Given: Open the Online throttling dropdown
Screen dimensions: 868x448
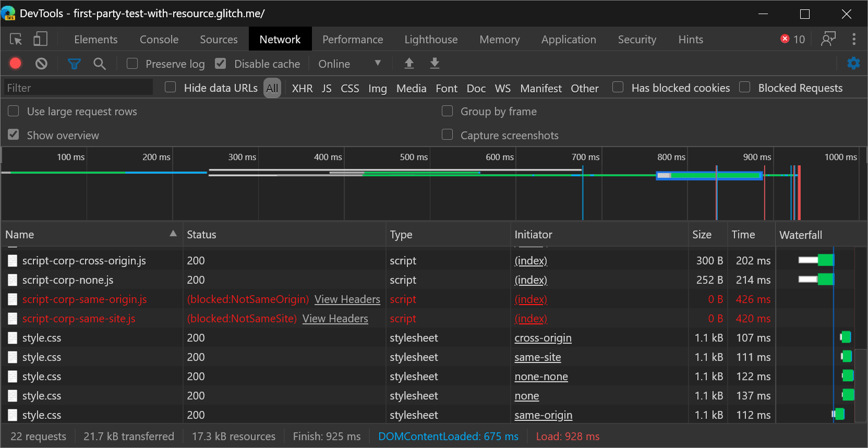Looking at the screenshot, I should (349, 64).
